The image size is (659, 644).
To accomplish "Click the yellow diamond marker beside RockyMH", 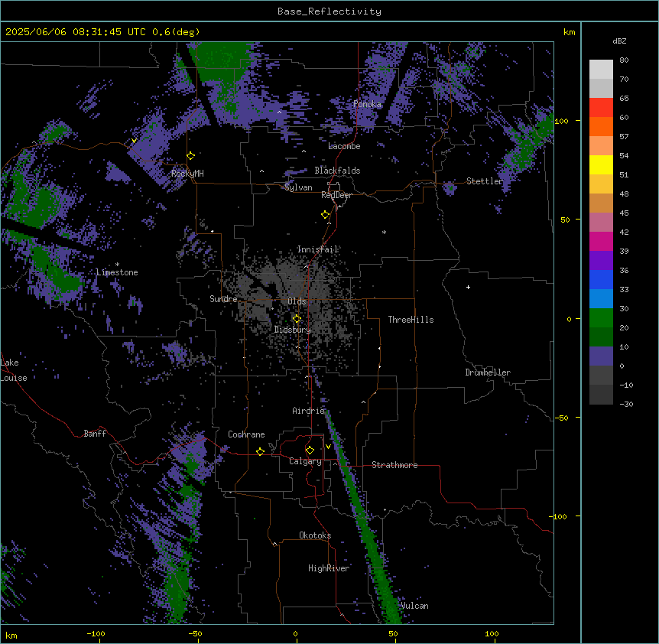I will pyautogui.click(x=191, y=155).
